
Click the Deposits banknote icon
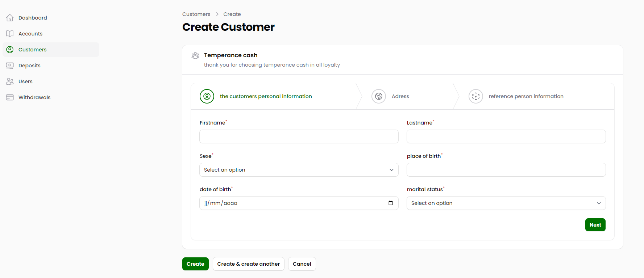10,66
